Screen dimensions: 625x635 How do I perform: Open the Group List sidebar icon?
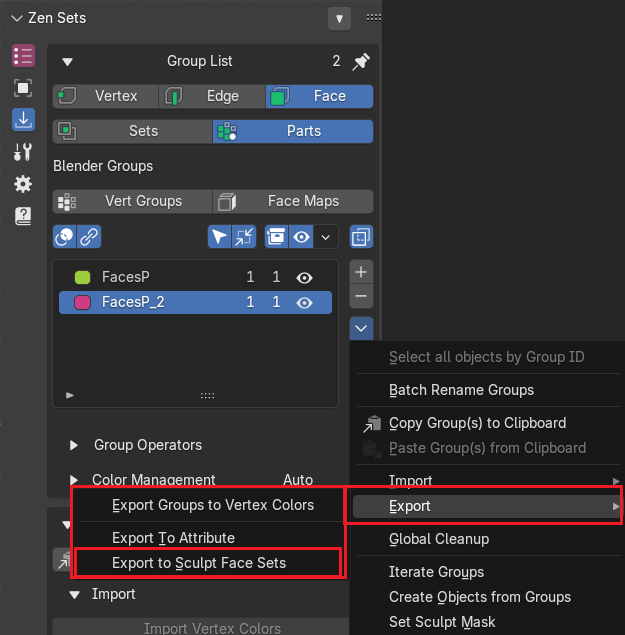23,56
